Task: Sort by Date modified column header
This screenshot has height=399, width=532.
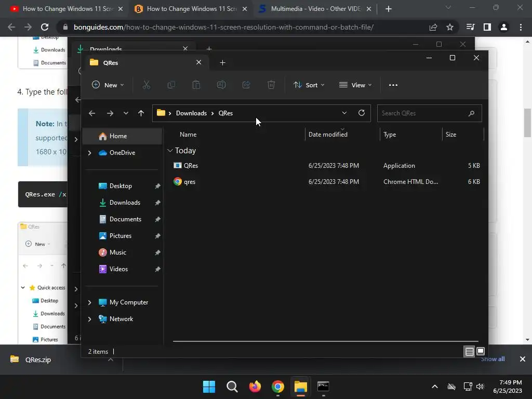Action: (328, 135)
